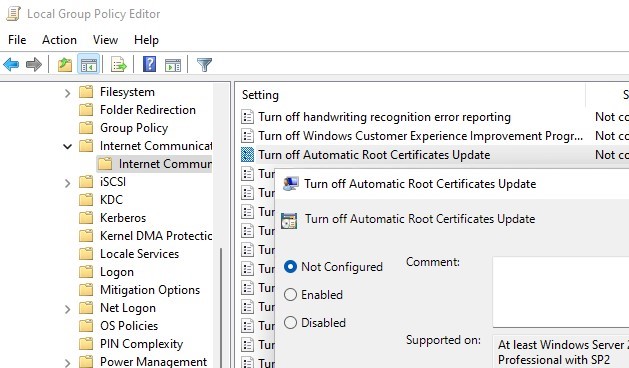Open the blue Help question mark icon
The image size is (629, 368).
click(x=149, y=64)
